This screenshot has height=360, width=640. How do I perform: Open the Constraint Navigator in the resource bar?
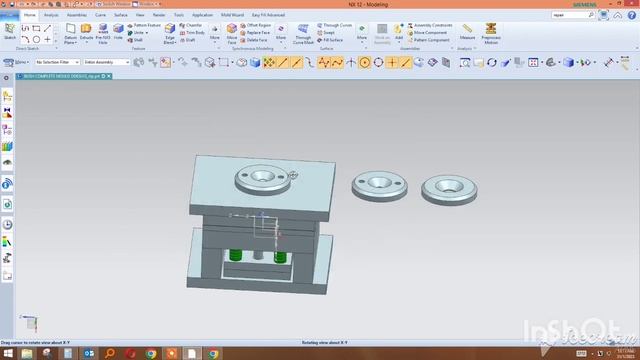(7, 113)
